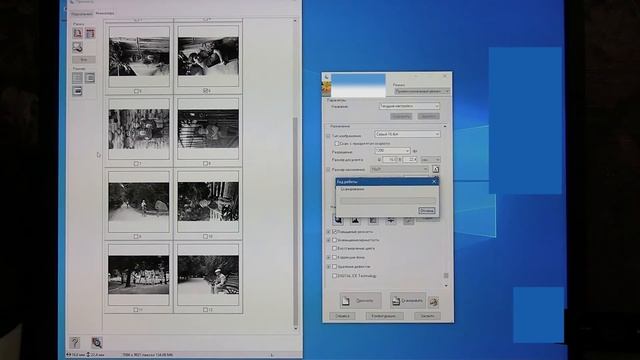Expand options beside 'Коррекция фона'
The width and height of the screenshot is (640, 360).
pyautogui.click(x=329, y=258)
